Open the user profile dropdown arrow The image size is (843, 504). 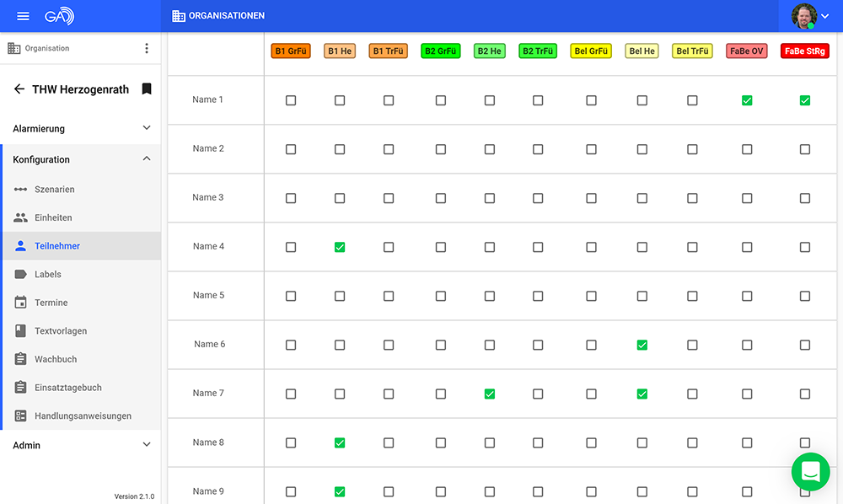tap(825, 16)
